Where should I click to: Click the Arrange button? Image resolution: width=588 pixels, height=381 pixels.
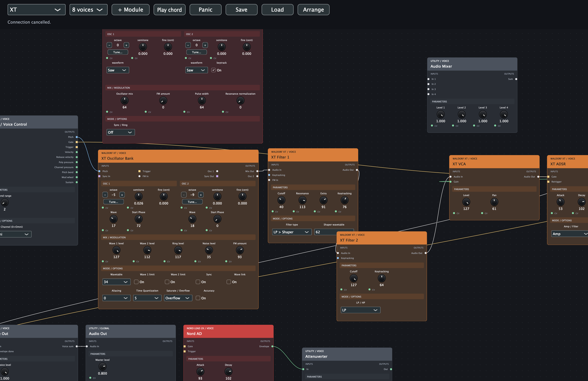(x=314, y=10)
